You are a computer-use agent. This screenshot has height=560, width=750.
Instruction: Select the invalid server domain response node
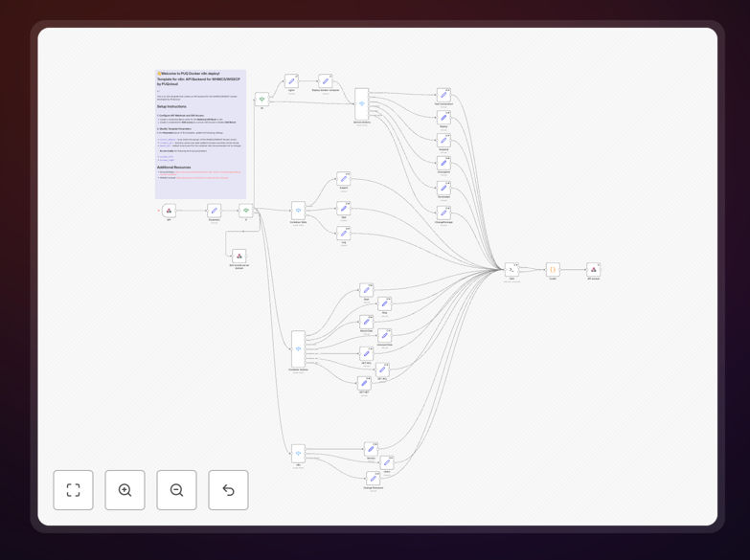[239, 256]
